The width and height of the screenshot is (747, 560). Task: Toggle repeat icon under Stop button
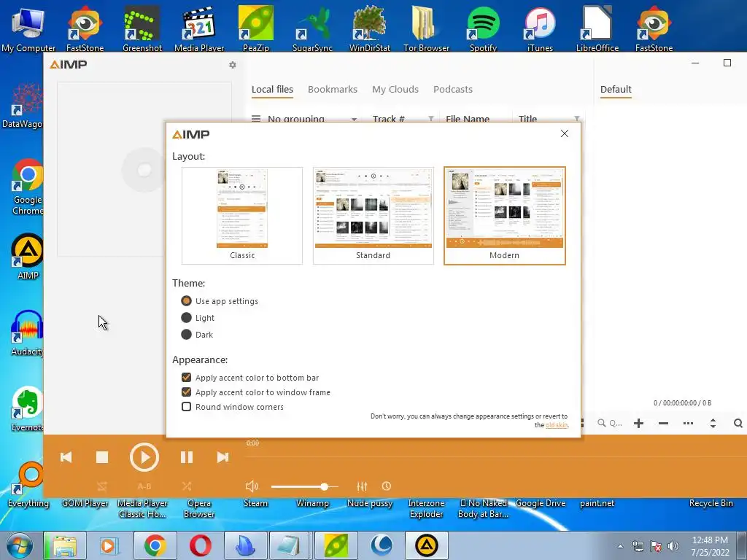pyautogui.click(x=102, y=486)
